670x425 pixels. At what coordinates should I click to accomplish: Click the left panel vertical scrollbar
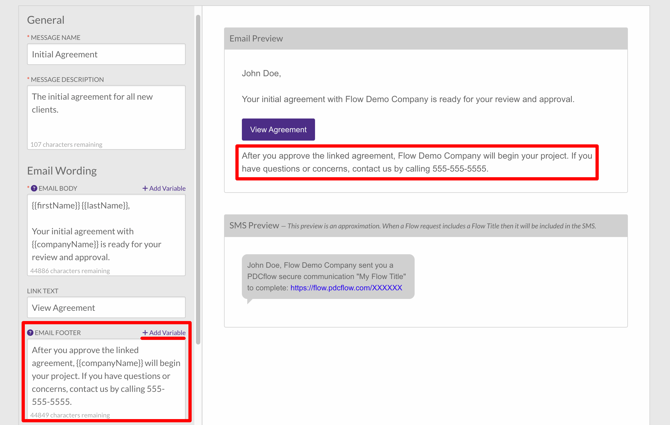pyautogui.click(x=198, y=179)
